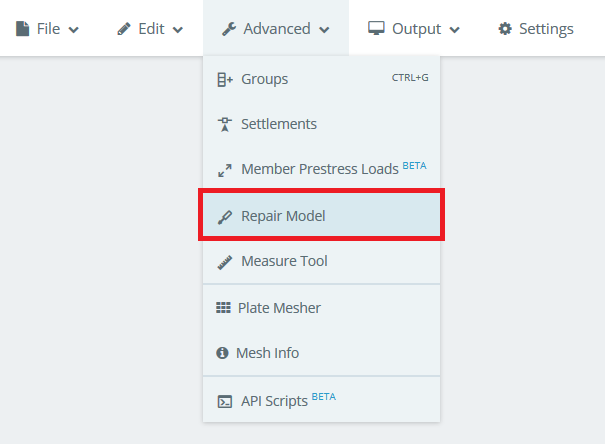This screenshot has height=444, width=605.
Task: Click the Groups icon in Advanced menu
Action: (225, 79)
